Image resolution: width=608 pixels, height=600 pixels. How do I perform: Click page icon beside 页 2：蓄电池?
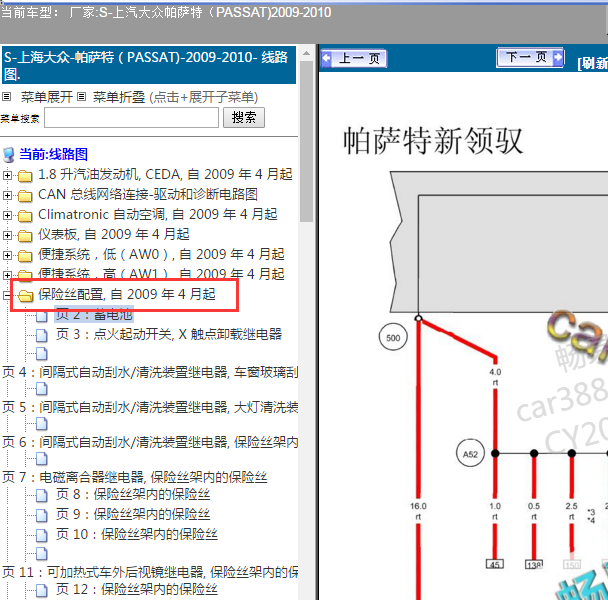41,315
